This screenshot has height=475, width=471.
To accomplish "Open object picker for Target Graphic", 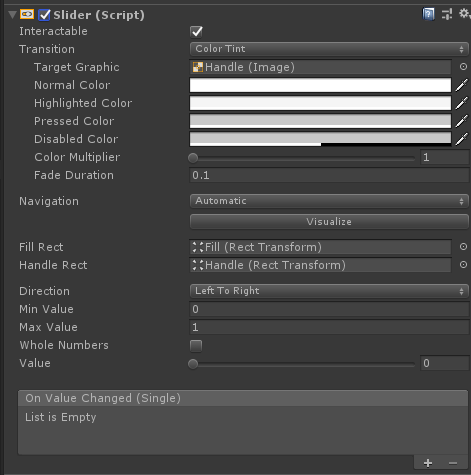I will point(463,67).
